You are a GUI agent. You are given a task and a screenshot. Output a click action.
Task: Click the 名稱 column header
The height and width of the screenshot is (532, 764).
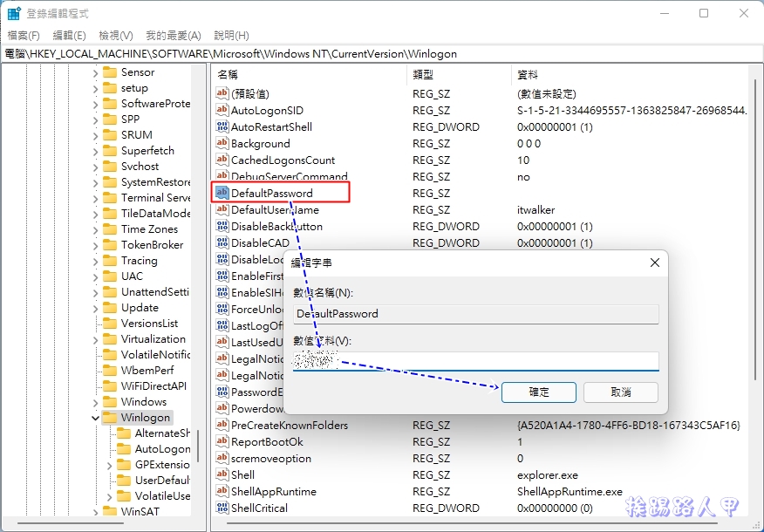(310, 74)
